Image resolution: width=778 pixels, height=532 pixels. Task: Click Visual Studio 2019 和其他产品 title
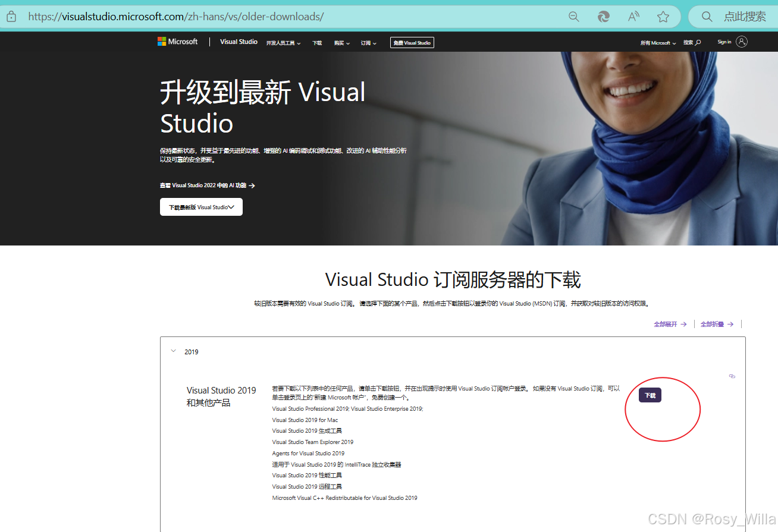click(221, 396)
